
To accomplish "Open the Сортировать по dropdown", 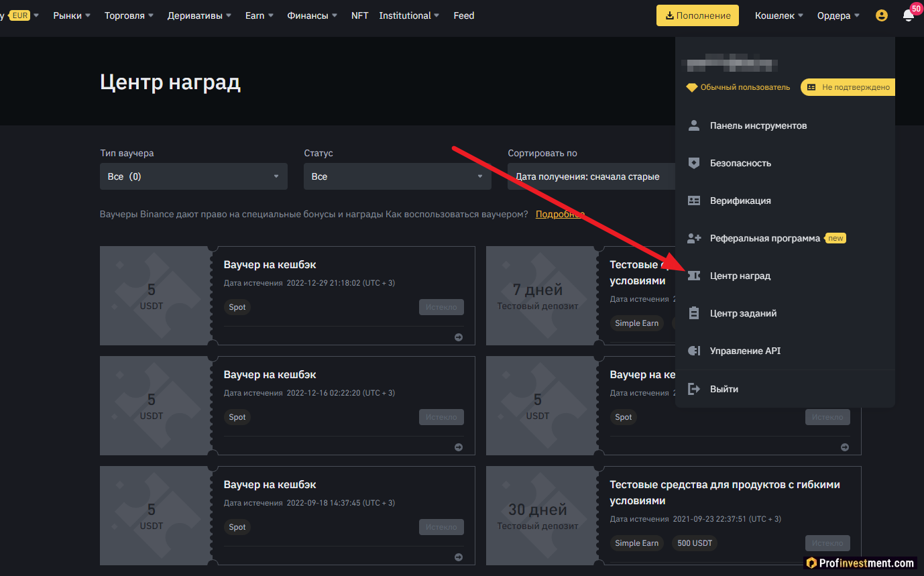I will pyautogui.click(x=591, y=176).
